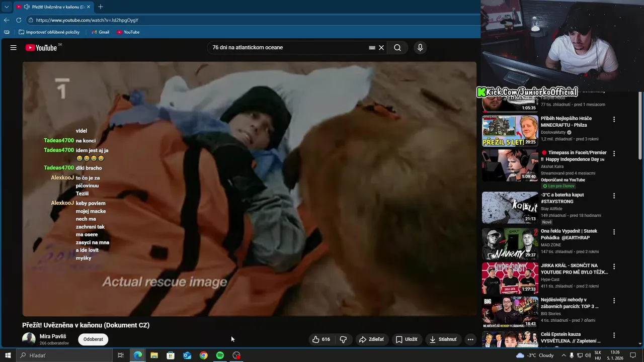
Task: Click Uložiť save button
Action: pos(407,339)
